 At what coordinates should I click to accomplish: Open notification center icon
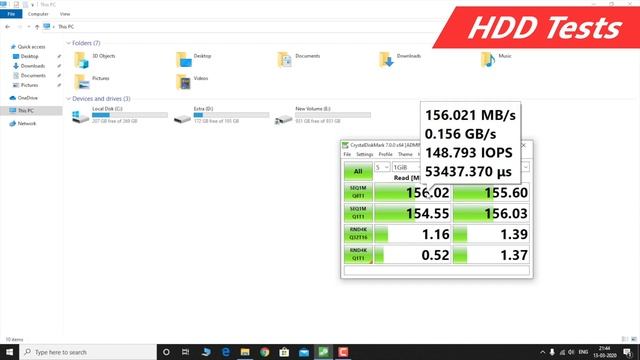tap(628, 352)
